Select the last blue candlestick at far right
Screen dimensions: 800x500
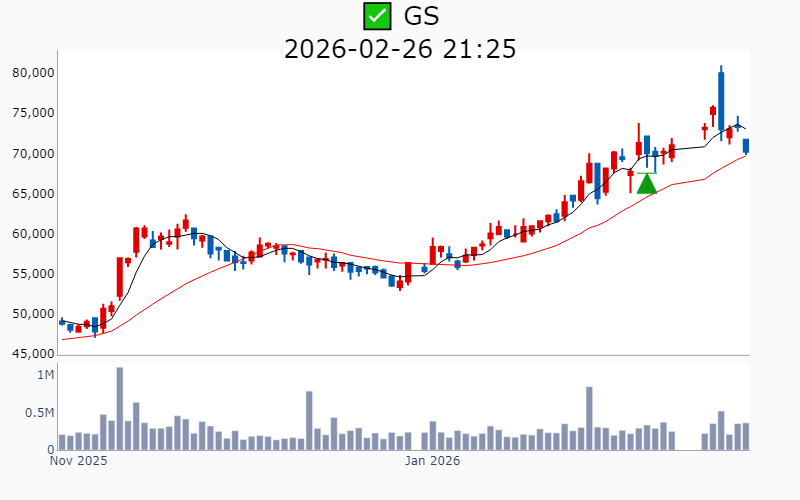(x=746, y=146)
